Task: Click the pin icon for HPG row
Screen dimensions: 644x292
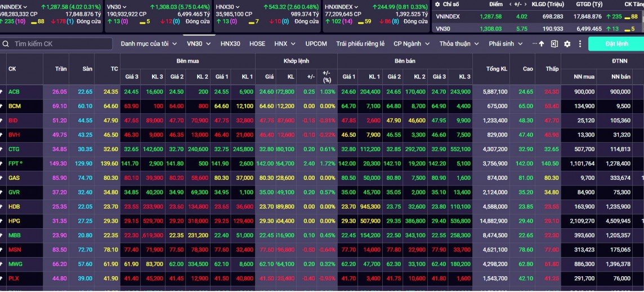Action: click(x=2, y=221)
